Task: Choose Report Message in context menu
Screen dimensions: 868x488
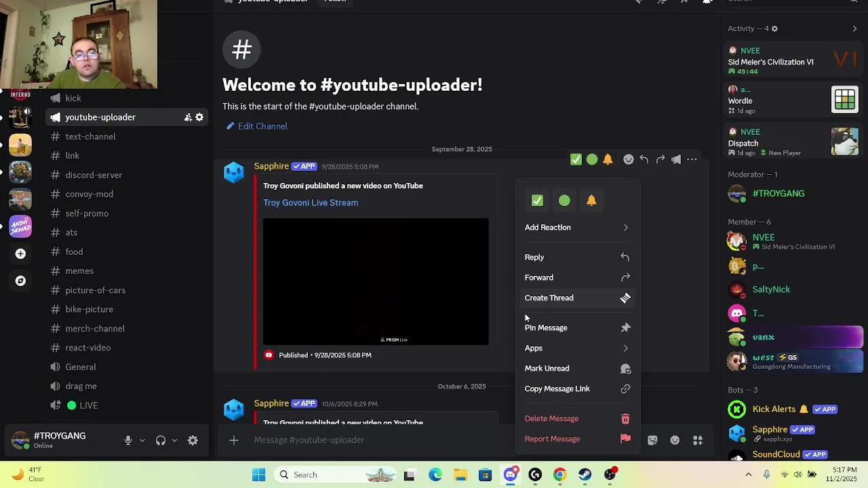Action: pyautogui.click(x=577, y=439)
